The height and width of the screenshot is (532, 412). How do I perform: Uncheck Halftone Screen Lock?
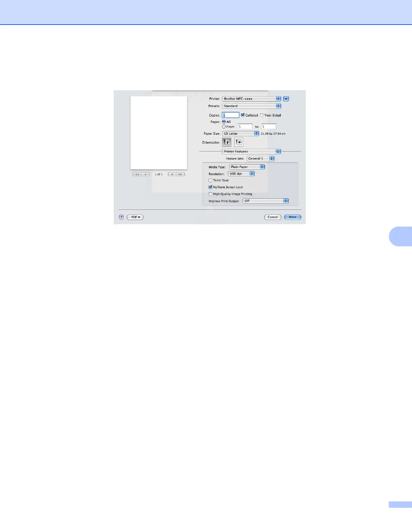210,187
